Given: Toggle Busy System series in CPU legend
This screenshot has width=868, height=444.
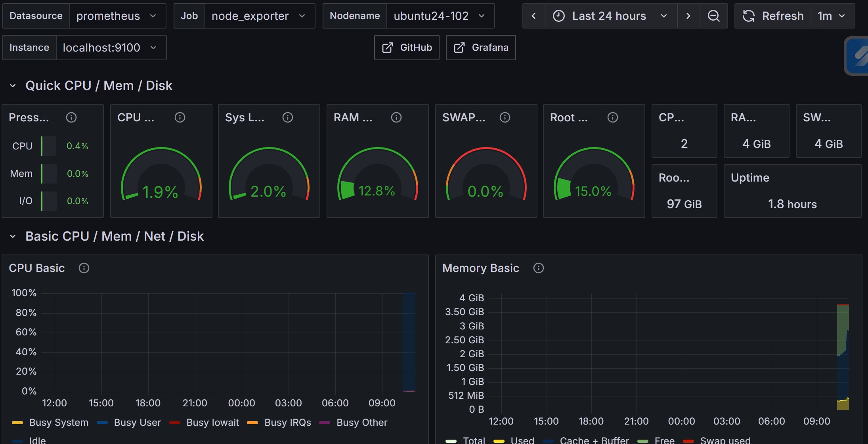Looking at the screenshot, I should click(x=59, y=423).
